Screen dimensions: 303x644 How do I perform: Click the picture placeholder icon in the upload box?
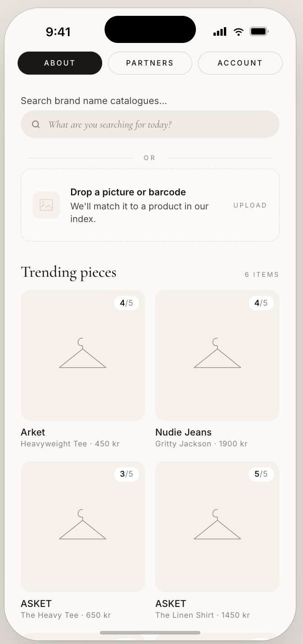[x=46, y=205]
